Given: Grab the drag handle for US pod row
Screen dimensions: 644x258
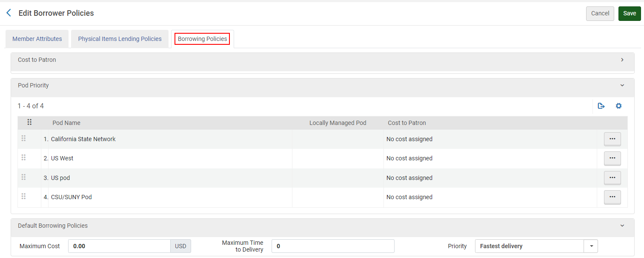Looking at the screenshot, I should tap(23, 177).
